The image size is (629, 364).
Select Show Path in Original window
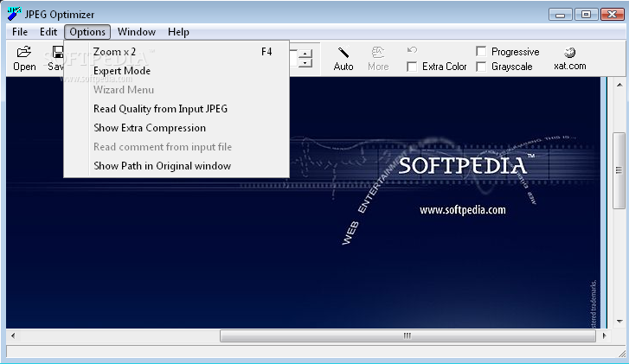click(x=177, y=166)
